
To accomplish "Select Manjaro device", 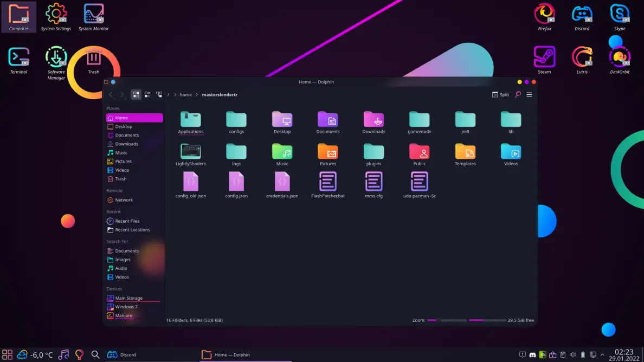I will (x=134, y=315).
